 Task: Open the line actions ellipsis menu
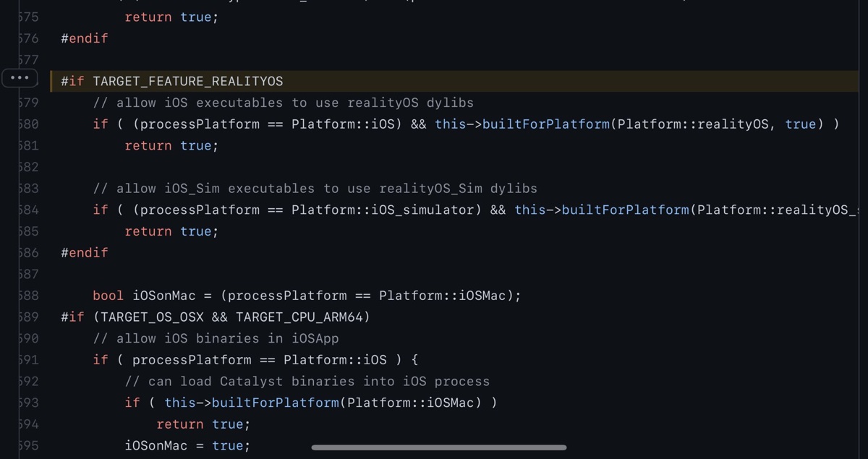(20, 77)
